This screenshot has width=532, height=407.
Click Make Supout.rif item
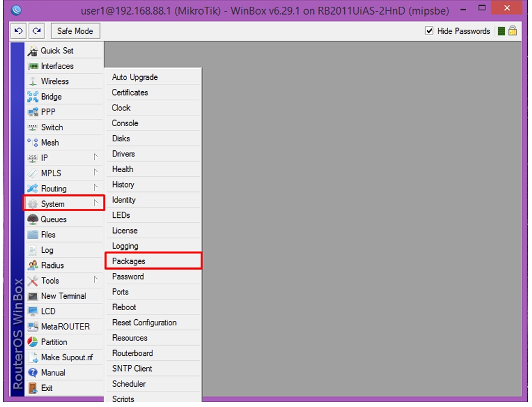point(64,357)
